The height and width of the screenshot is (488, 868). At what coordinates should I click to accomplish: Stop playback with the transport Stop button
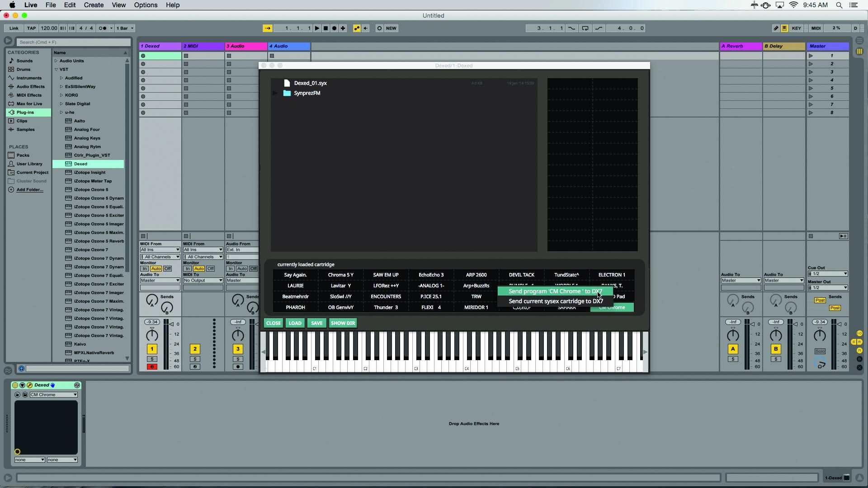tap(325, 28)
